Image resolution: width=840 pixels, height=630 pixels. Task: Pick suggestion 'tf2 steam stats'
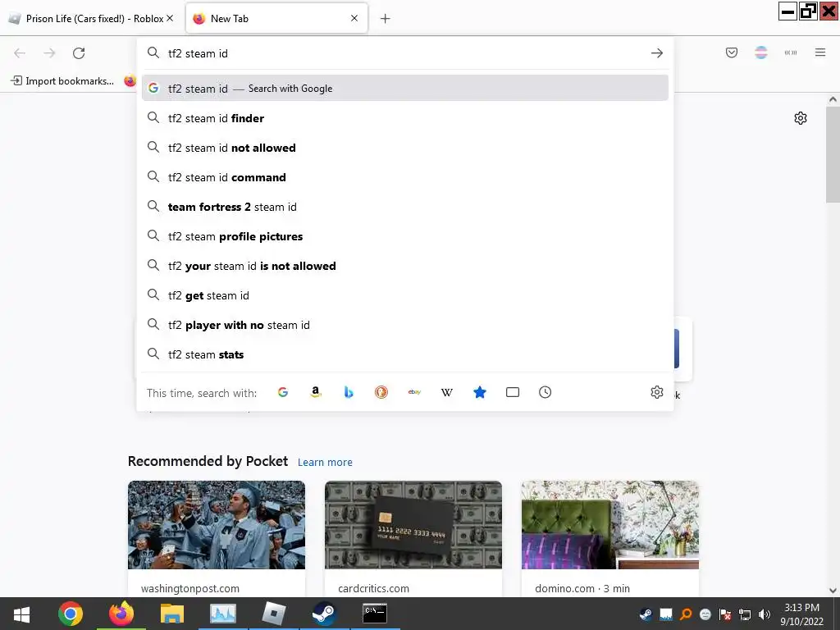405,354
